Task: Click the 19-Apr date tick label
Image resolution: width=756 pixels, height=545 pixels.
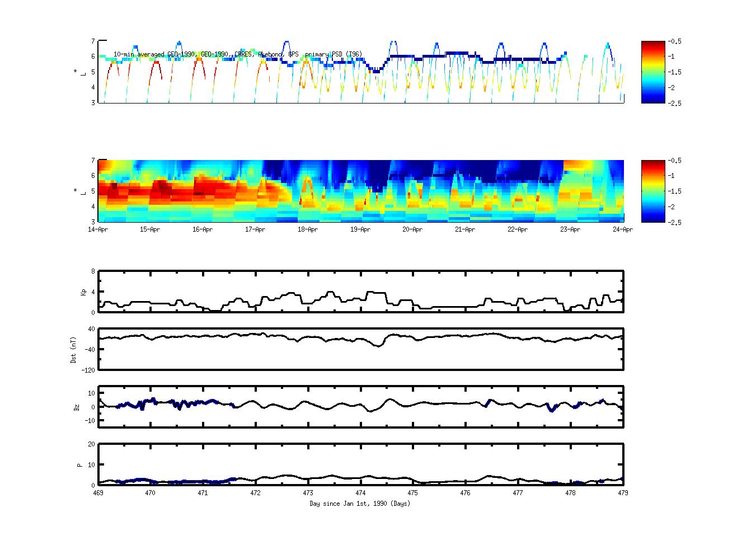Action: point(360,229)
